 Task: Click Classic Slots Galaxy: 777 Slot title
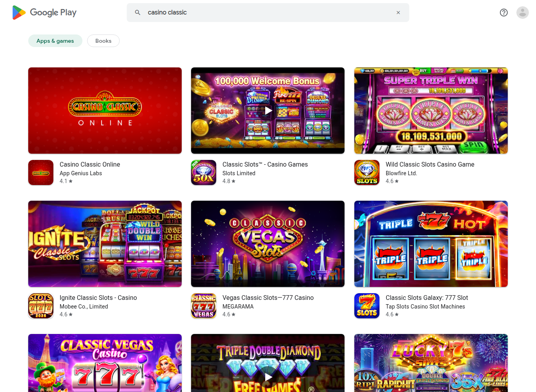[x=427, y=298]
